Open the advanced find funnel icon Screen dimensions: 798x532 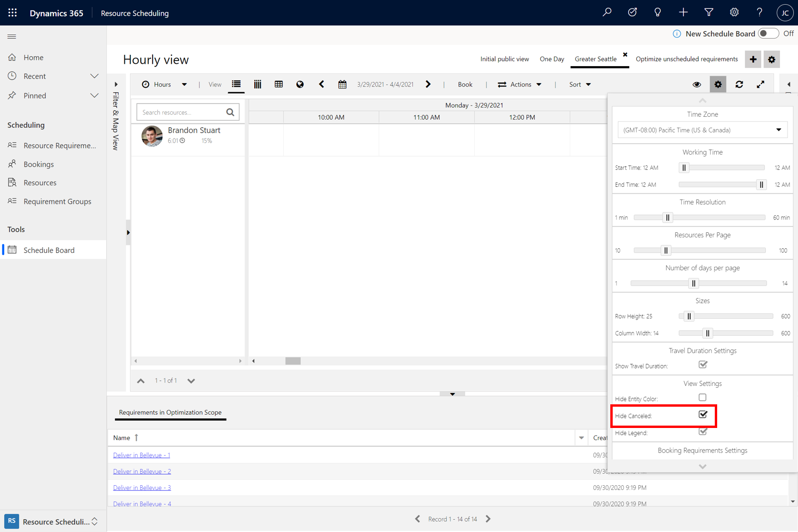point(709,13)
